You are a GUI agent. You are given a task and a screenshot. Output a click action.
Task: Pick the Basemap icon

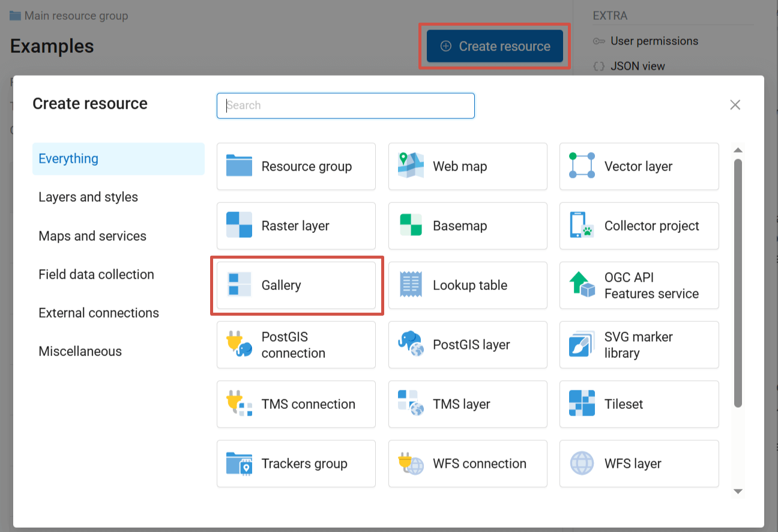click(411, 226)
